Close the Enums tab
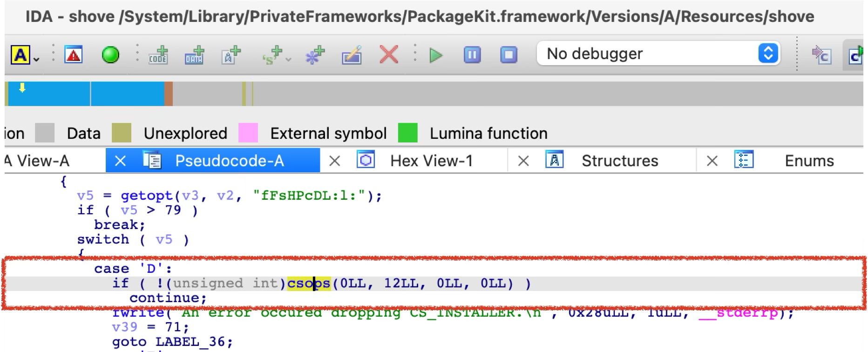This screenshot has height=352, width=868. 712,161
